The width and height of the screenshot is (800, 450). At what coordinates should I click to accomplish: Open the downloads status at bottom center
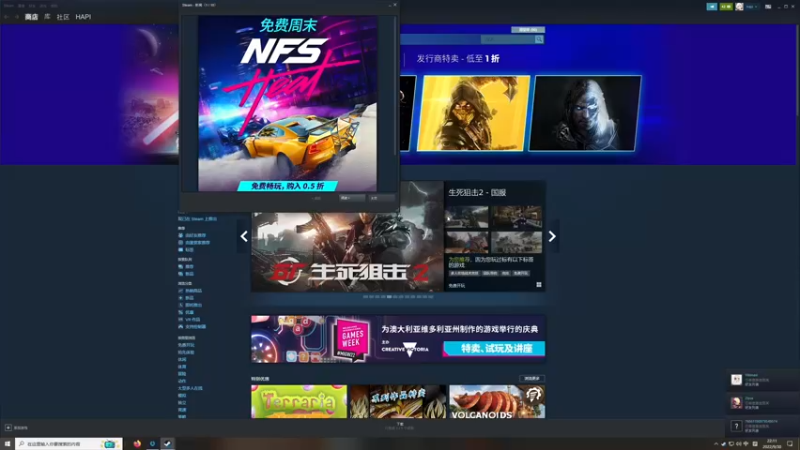pyautogui.click(x=400, y=426)
